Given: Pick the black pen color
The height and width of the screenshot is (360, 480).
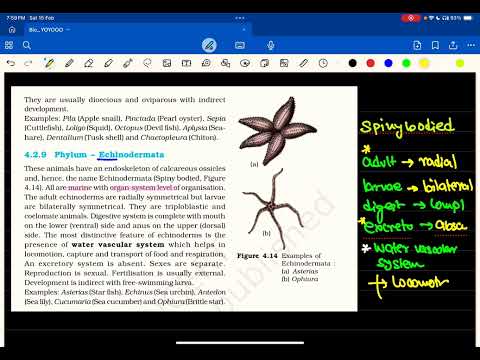Looking at the screenshot, I should pos(352,63).
